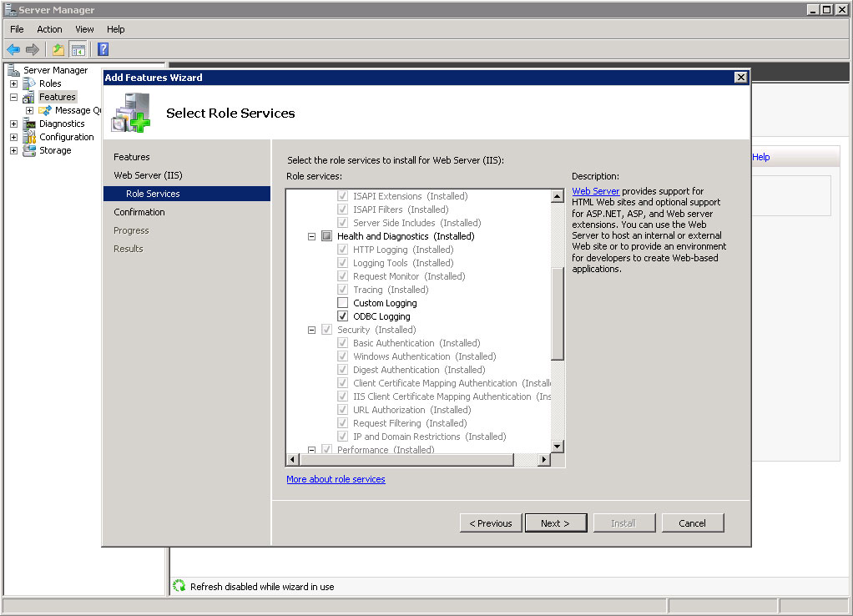
Task: Toggle the Health and Diagnostics checkbox
Action: click(x=326, y=236)
